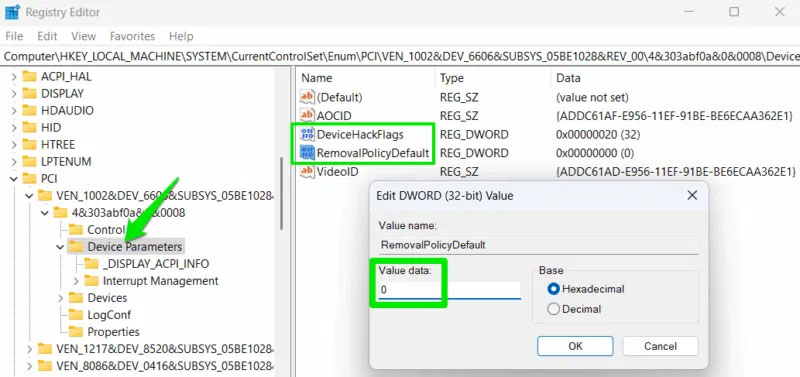Open the Help menu

[181, 36]
